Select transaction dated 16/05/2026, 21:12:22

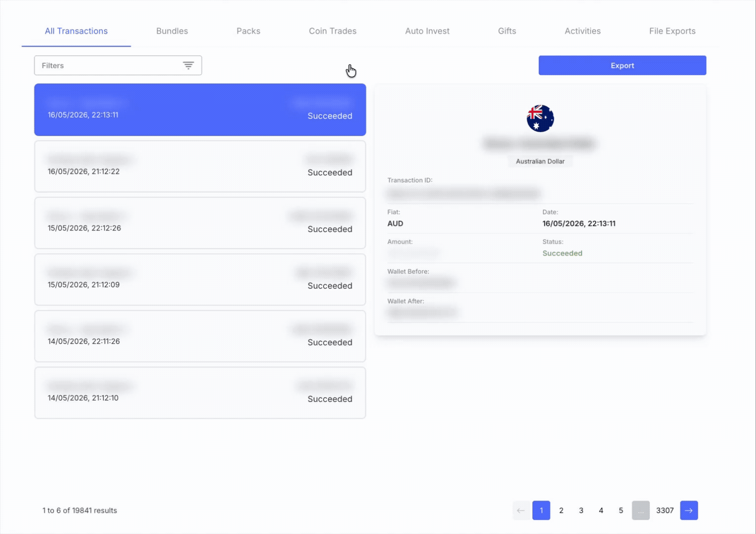click(x=200, y=166)
